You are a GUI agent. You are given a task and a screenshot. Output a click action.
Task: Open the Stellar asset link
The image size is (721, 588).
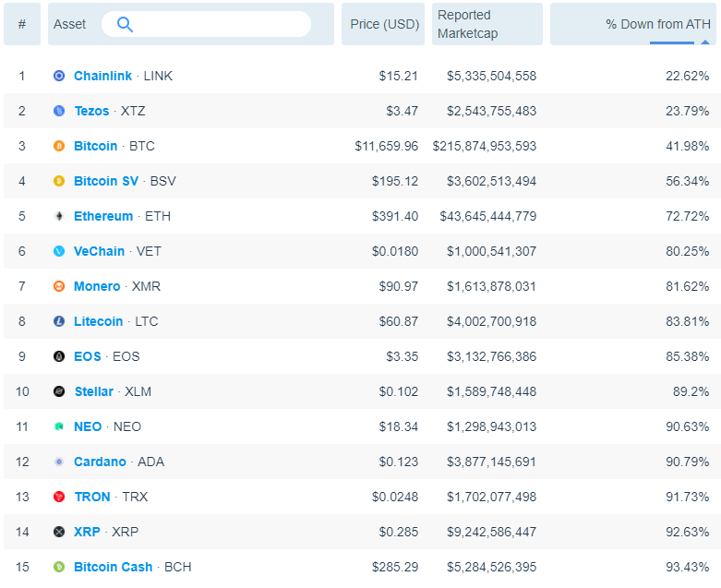[94, 391]
